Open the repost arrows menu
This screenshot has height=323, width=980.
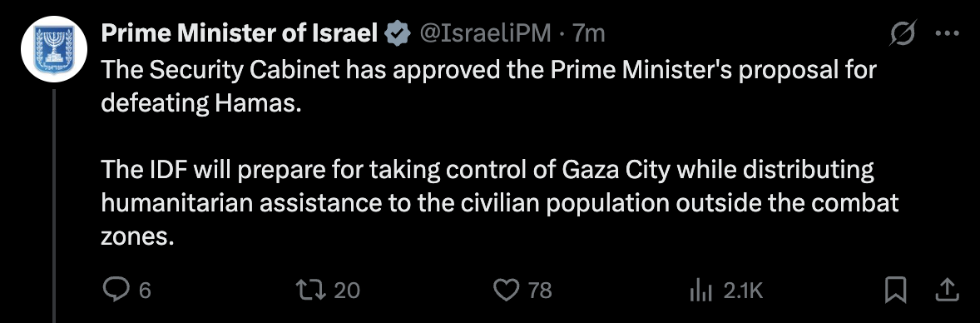click(x=311, y=289)
